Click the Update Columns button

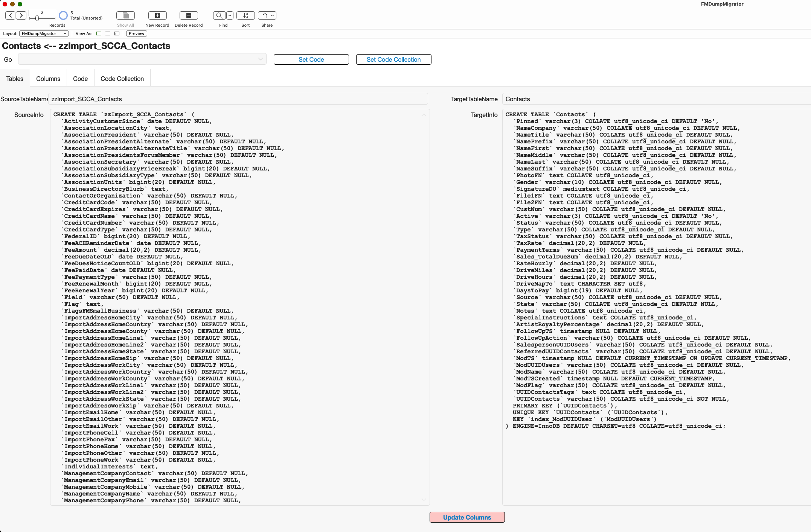pos(467,517)
